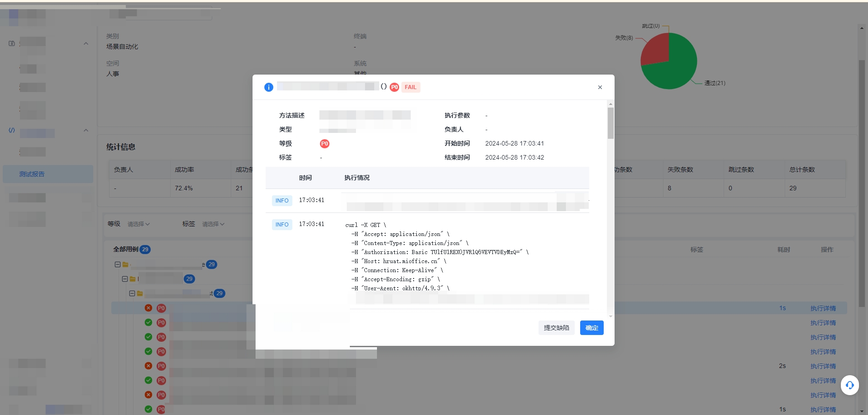Click the 通过(21) pie legend label
The image size is (868, 415).
715,83
